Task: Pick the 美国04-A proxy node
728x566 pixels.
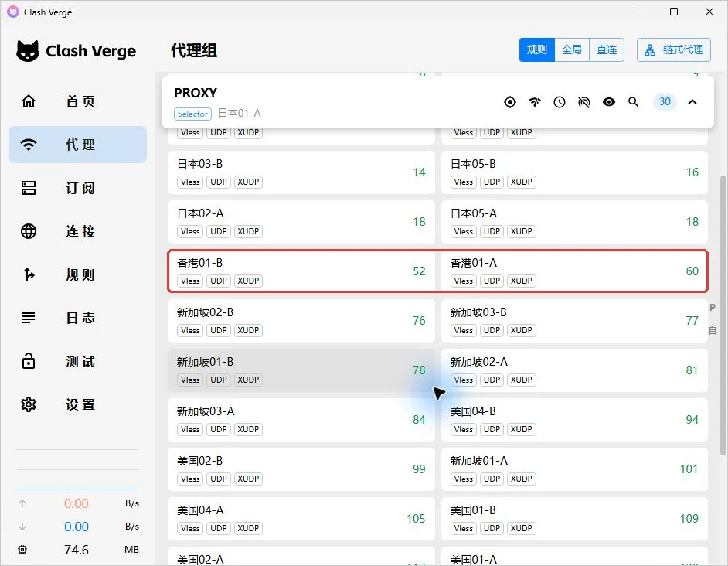Action: coord(301,519)
